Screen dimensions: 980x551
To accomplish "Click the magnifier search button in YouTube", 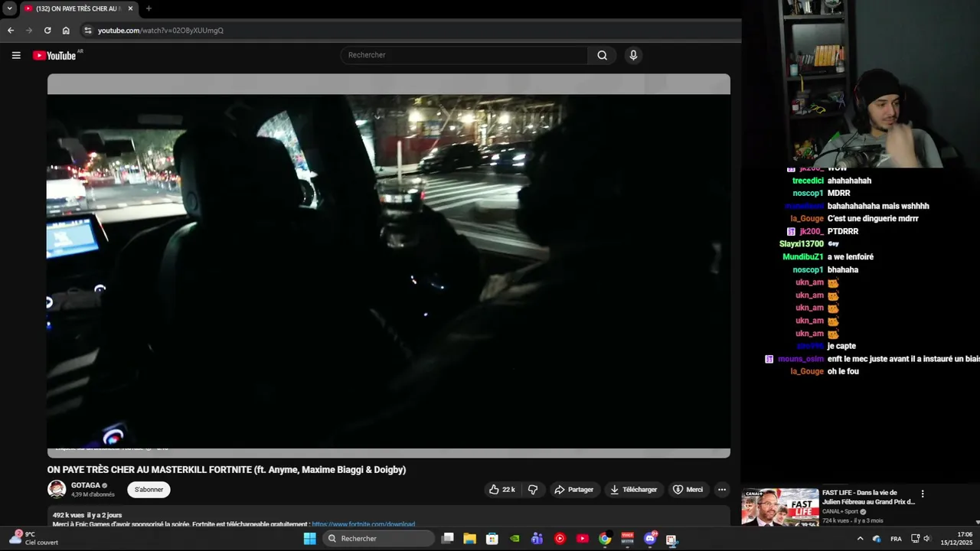I will [x=602, y=55].
